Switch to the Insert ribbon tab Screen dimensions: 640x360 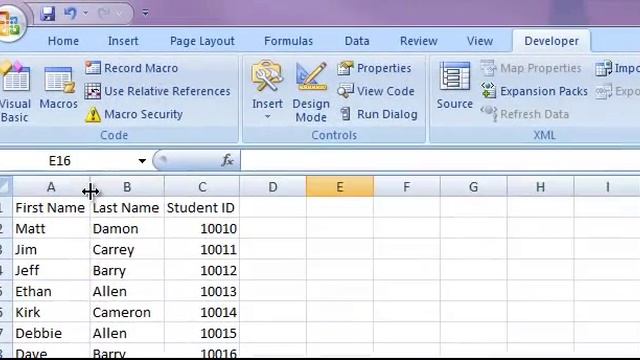click(x=123, y=41)
